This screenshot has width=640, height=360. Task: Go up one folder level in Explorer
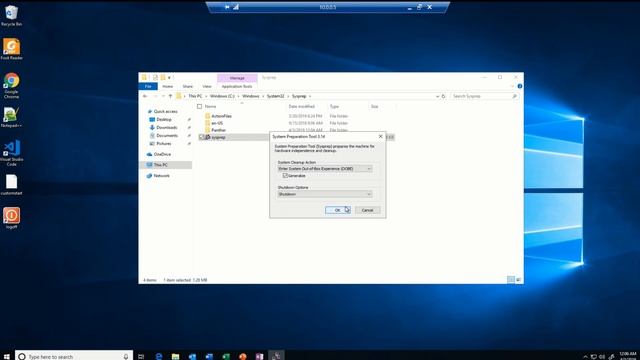pyautogui.click(x=170, y=96)
